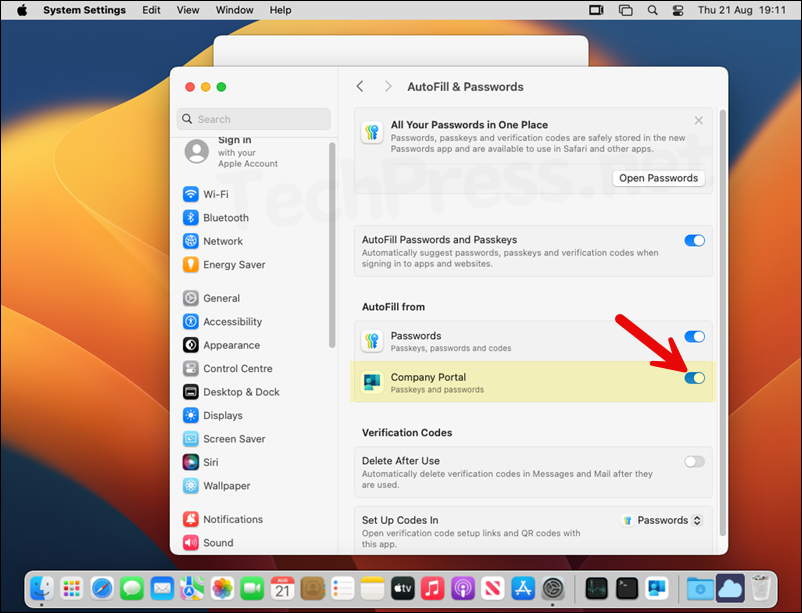Go forward with the forward arrow
The width and height of the screenshot is (802, 613).
point(388,86)
